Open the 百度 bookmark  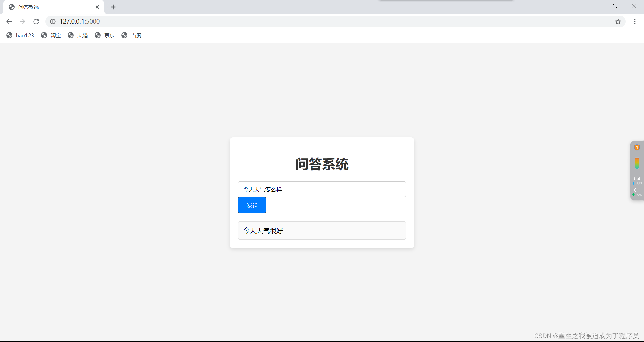coord(136,35)
